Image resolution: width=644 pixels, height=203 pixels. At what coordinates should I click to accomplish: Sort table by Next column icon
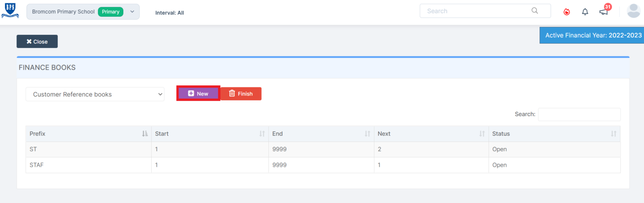pos(482,134)
